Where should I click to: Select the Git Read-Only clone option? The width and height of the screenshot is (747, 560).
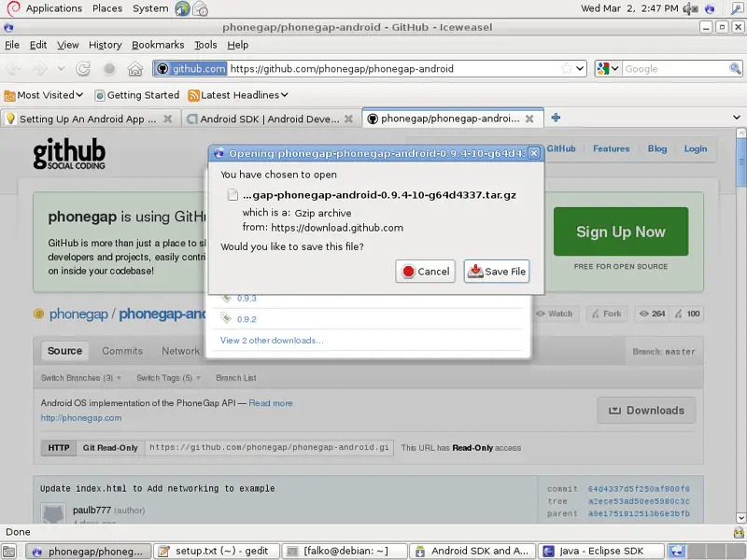coord(110,448)
